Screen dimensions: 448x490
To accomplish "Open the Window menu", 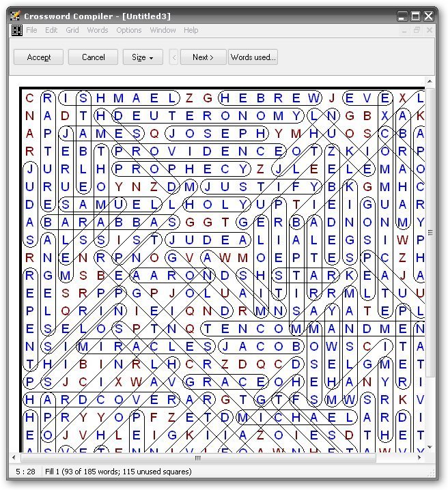I will (x=163, y=30).
